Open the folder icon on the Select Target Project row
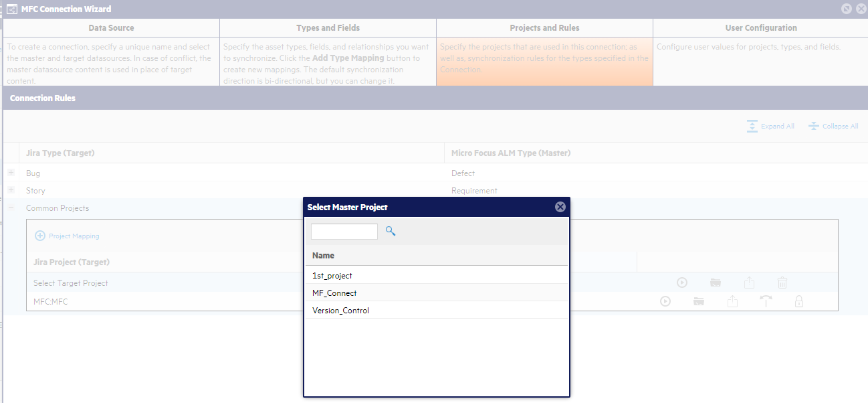Viewport: 868px width, 403px height. (x=716, y=283)
